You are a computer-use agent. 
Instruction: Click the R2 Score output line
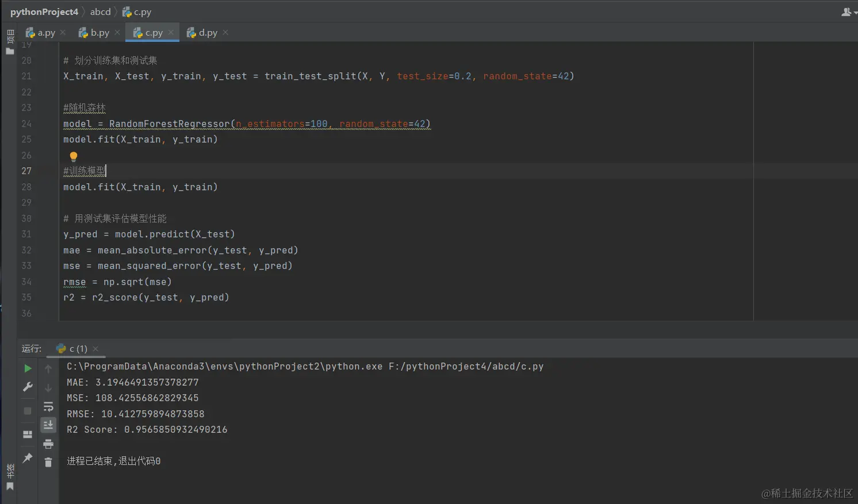click(x=147, y=429)
